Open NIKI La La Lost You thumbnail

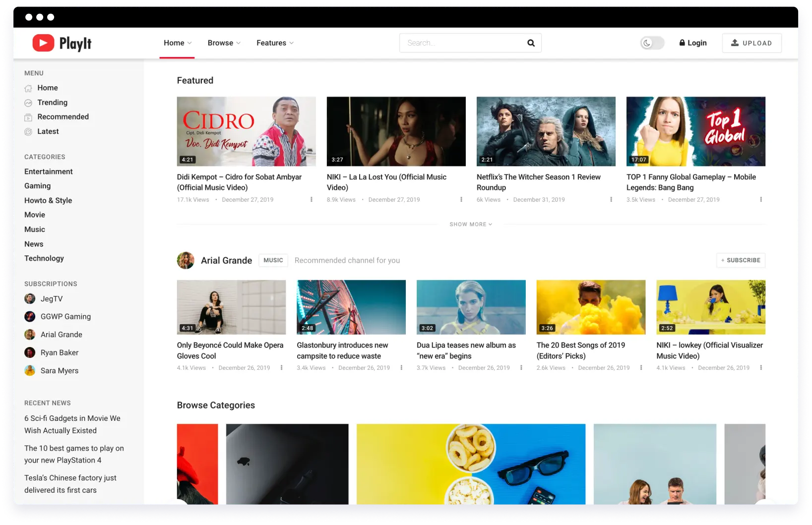pyautogui.click(x=396, y=131)
